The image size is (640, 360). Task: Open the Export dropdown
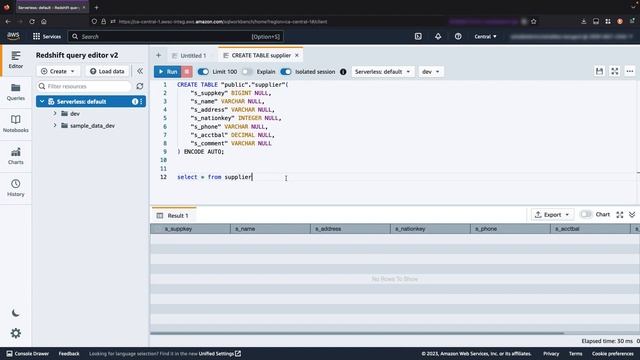(552, 215)
